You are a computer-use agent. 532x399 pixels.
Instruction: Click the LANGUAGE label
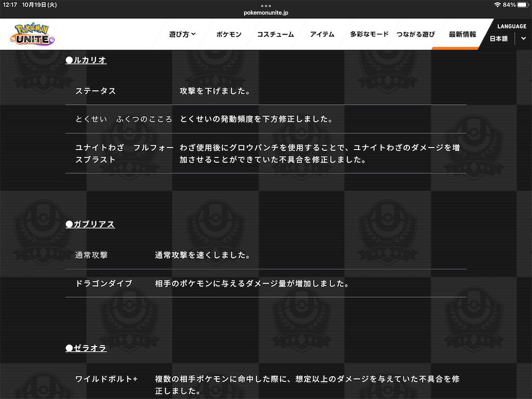(512, 26)
